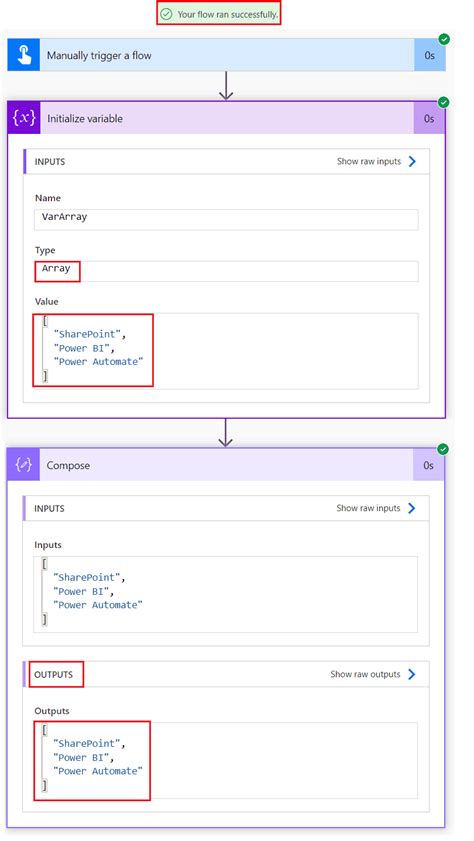Click the Type field showing Array
Image resolution: width=474 pixels, height=841 pixels.
[226, 271]
